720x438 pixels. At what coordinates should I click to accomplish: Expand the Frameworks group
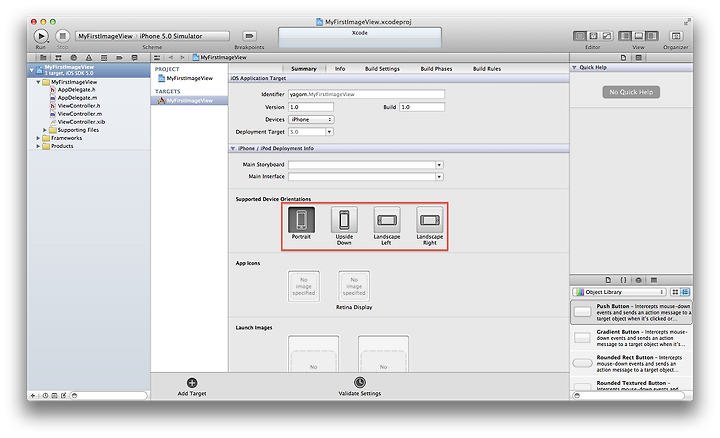tap(38, 138)
